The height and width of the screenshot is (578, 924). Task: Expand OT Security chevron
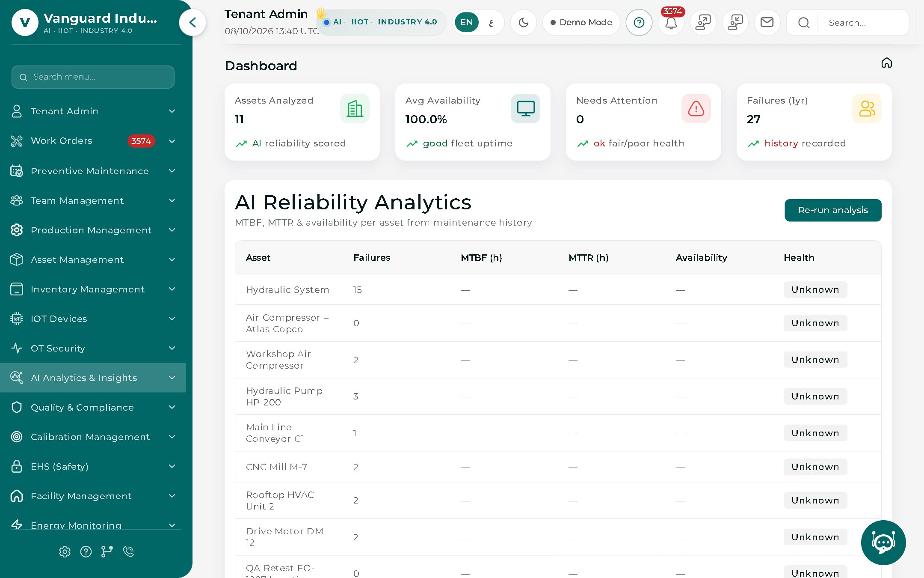pos(172,348)
